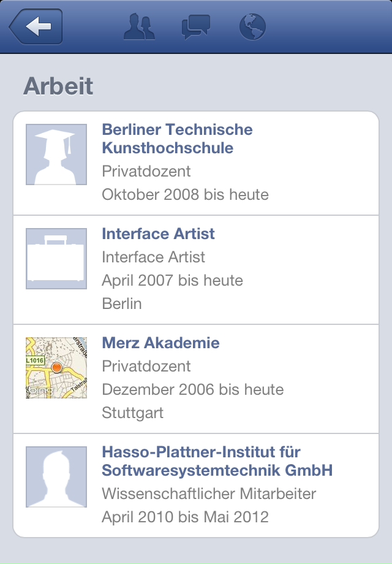392x564 pixels.
Task: Tap the Berlin location text
Action: pos(122,303)
